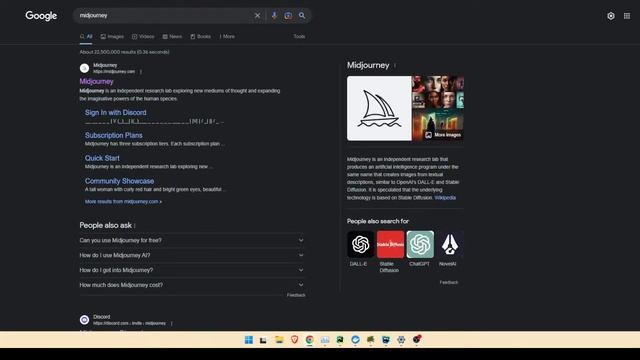Screen dimensions: 640x360
Task: Open the Community Showcase sitelink
Action: tap(119, 181)
